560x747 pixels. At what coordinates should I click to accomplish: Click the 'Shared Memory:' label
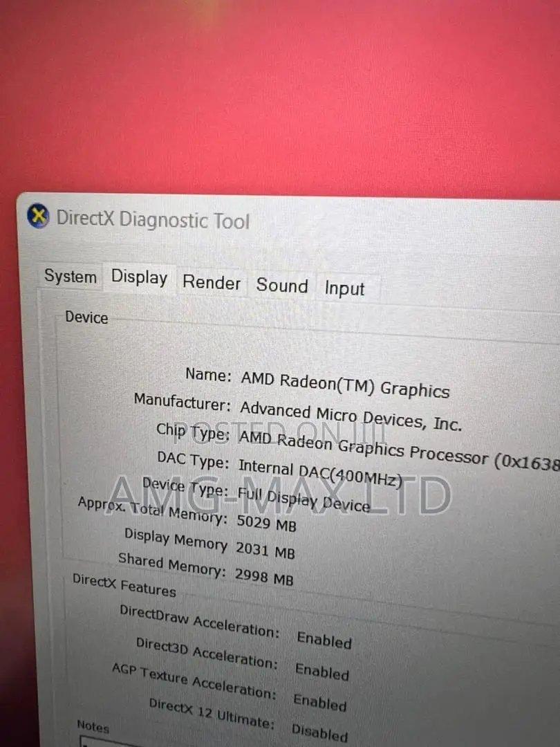tap(172, 564)
